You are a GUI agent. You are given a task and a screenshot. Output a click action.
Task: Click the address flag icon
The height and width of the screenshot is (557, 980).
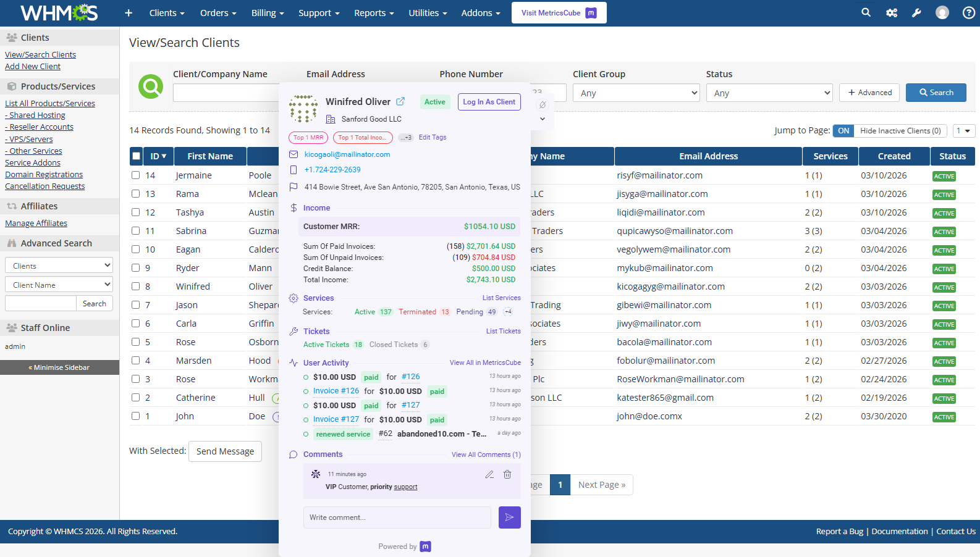tap(294, 187)
